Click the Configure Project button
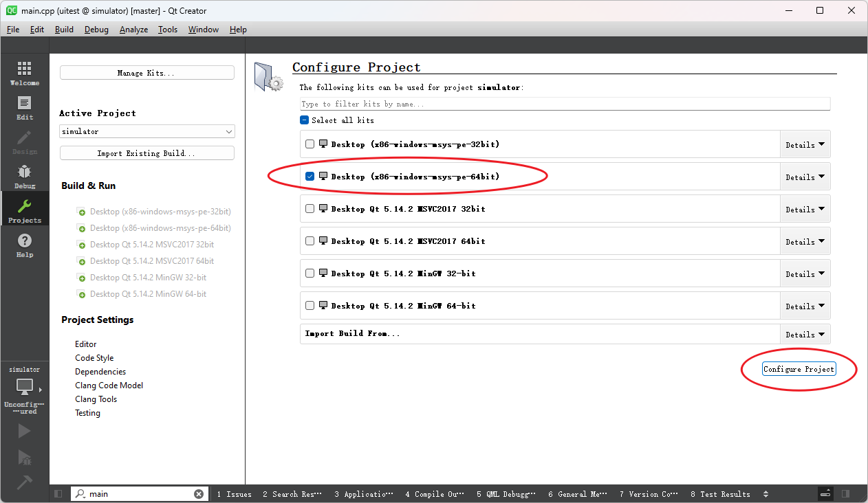The height and width of the screenshot is (503, 868). [x=799, y=369]
